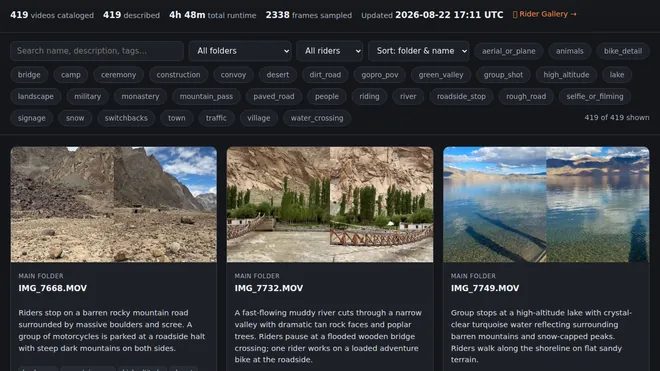660x371 pixels.
Task: Click the IMG_7749.MOV file name
Action: pos(485,288)
